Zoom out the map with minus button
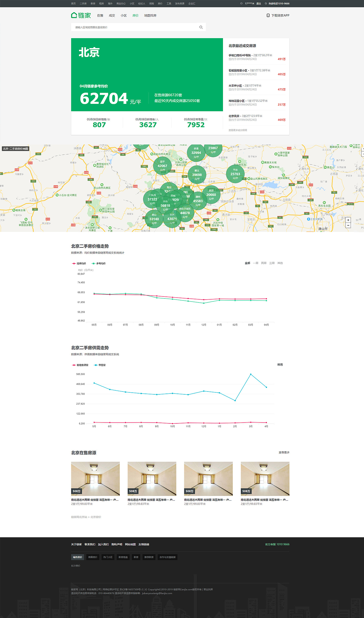 tap(348, 225)
